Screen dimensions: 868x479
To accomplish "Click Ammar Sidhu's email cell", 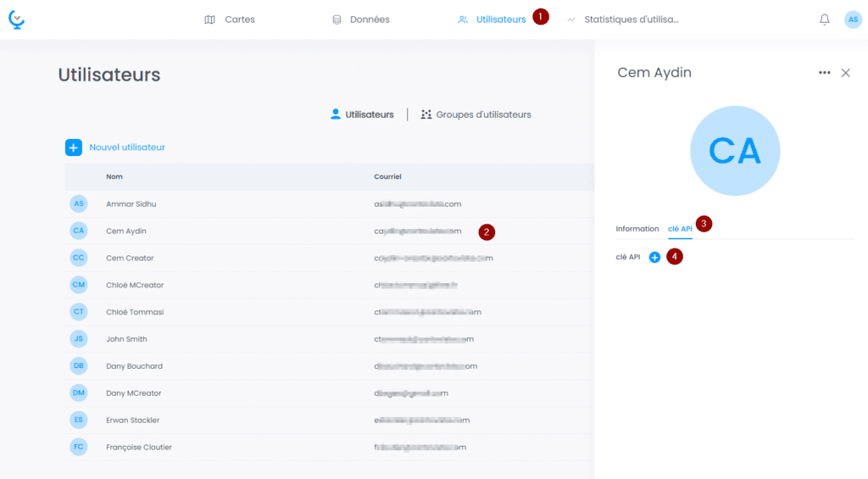I will click(417, 203).
